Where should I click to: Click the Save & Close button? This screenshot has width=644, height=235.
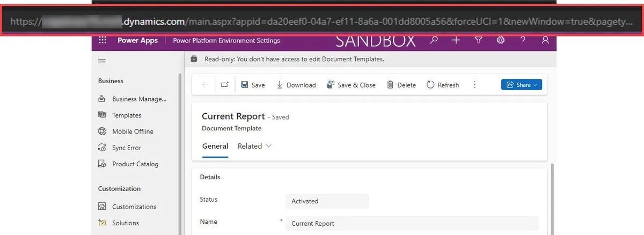352,85
